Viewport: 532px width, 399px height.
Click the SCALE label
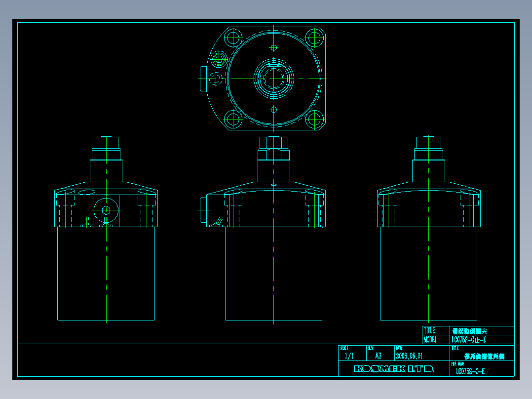point(344,349)
